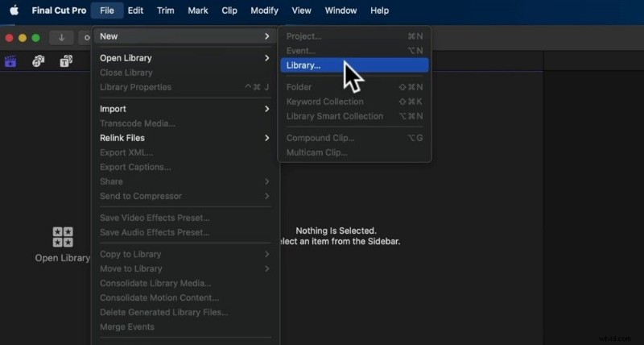Open the Clip menu
Viewport: 644px width, 345px height.
tap(229, 10)
